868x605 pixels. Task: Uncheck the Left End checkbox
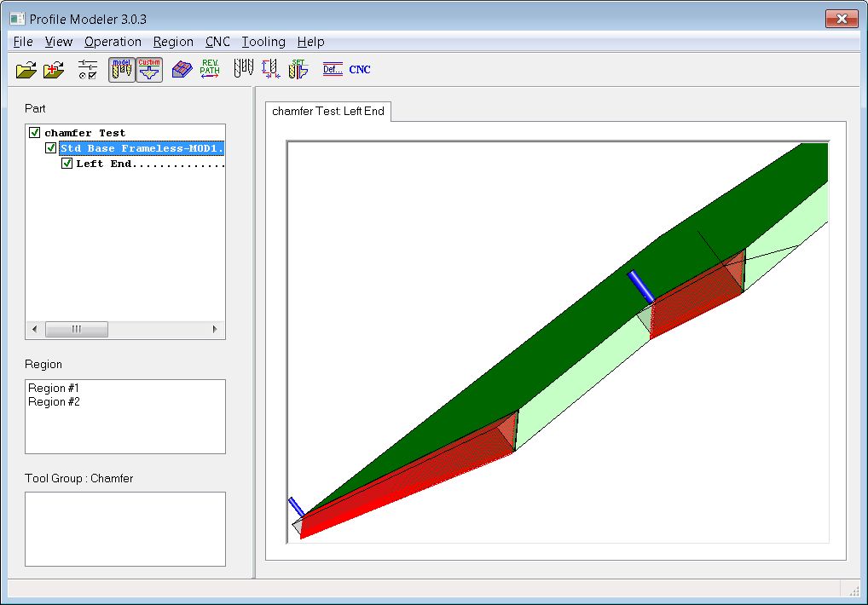67,164
